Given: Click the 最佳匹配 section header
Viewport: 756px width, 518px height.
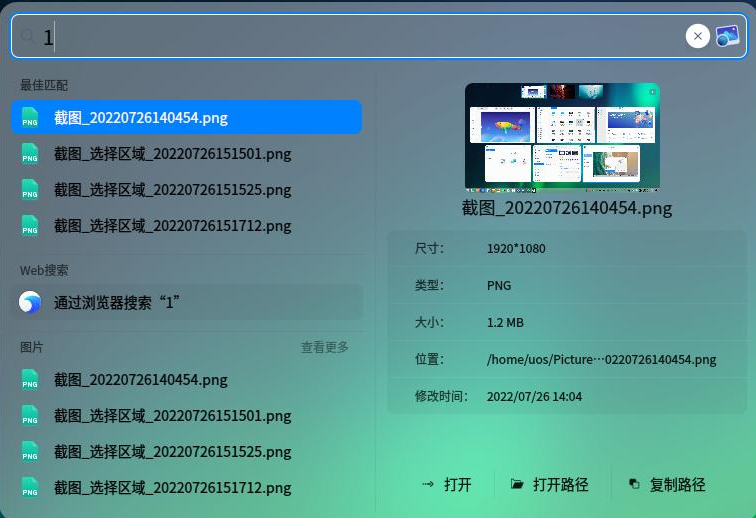Looking at the screenshot, I should (x=43, y=85).
